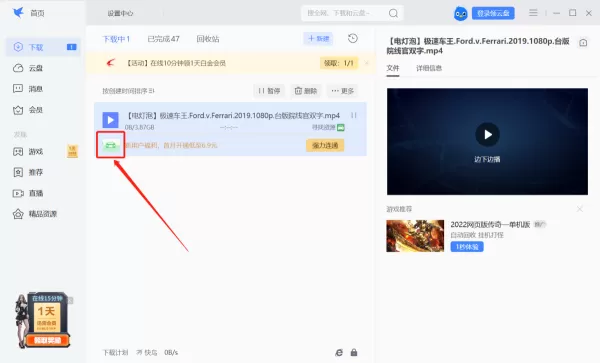Click the 0B/s speed indicator
Screen dimensions: 600x363
pos(171,353)
